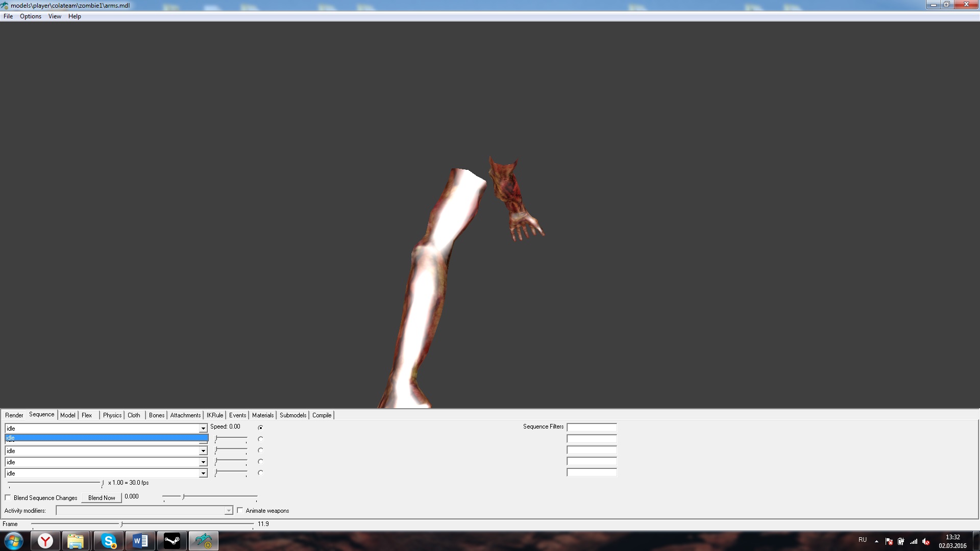Switch to the Render tab
The height and width of the screenshot is (551, 980).
tap(14, 415)
